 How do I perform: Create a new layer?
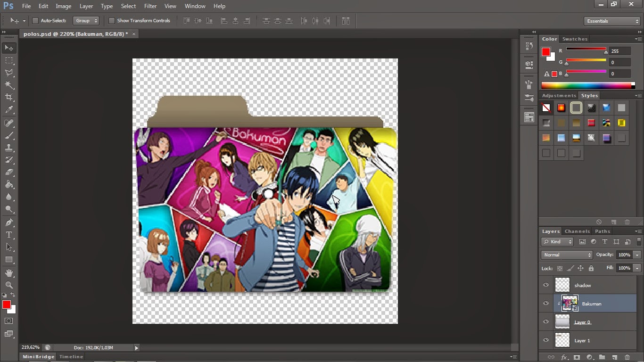(x=615, y=357)
